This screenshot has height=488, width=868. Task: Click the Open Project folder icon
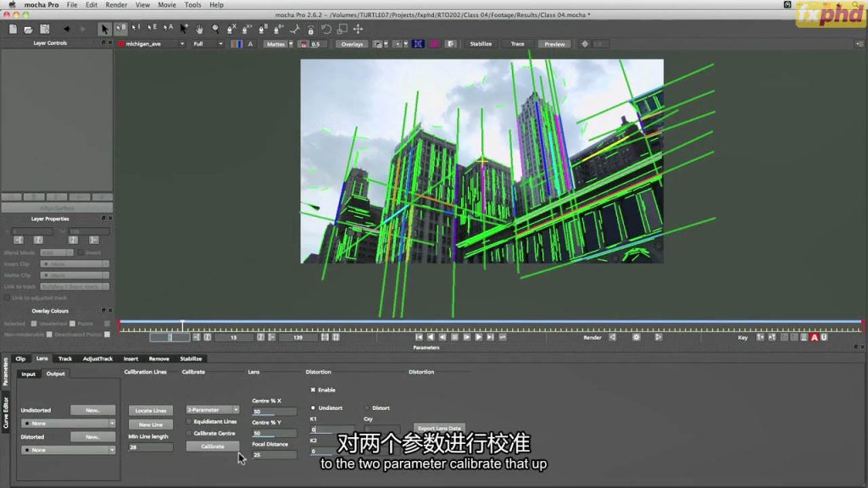click(29, 29)
